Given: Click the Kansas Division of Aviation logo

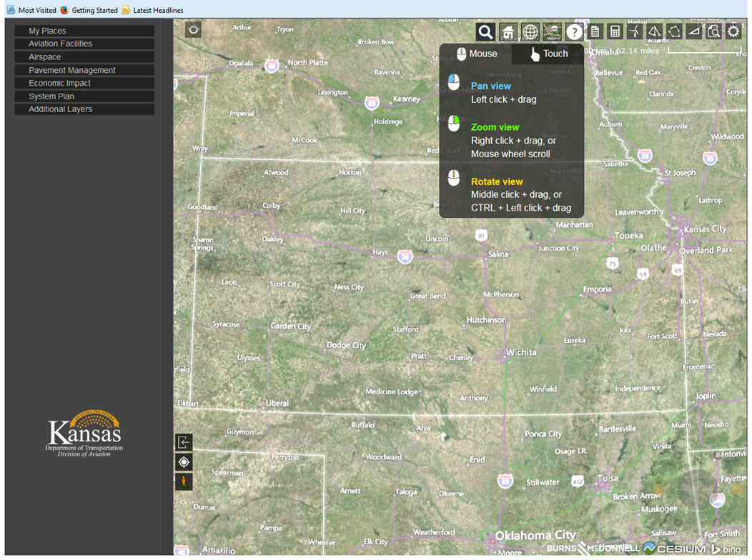Looking at the screenshot, I should point(84,434).
